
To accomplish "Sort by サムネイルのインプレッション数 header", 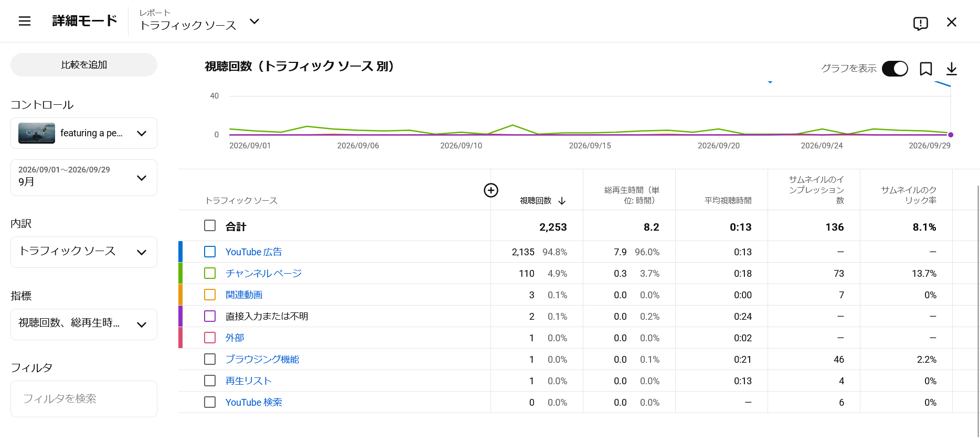I will [816, 190].
